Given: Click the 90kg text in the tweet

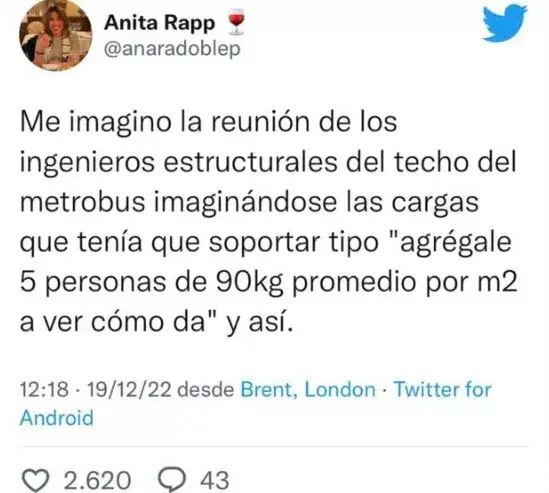Looking at the screenshot, I should tap(250, 283).
